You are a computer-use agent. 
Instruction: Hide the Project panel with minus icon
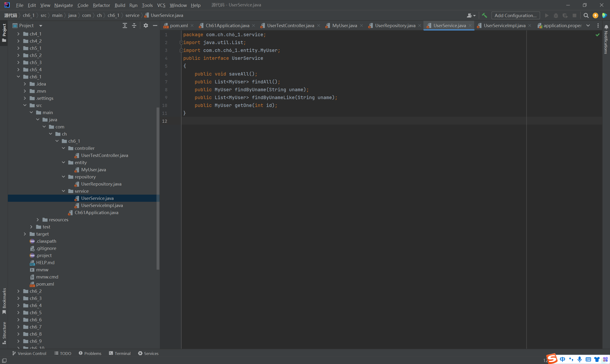155,25
